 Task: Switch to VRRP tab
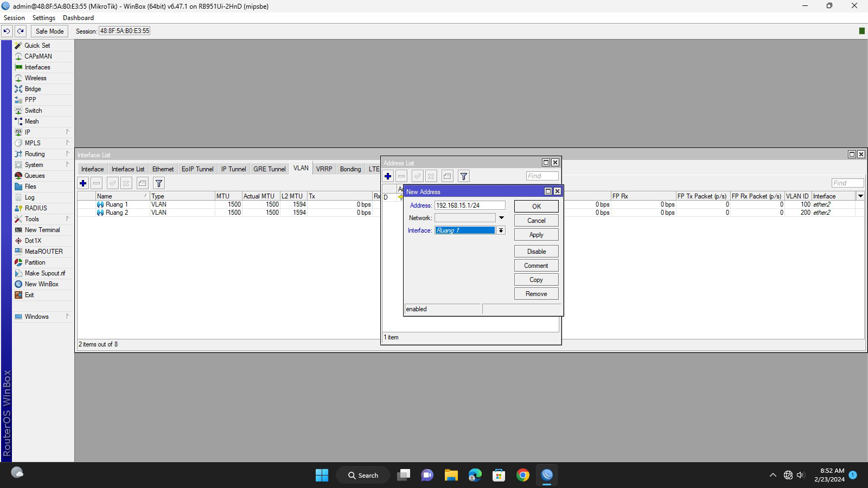pos(324,169)
